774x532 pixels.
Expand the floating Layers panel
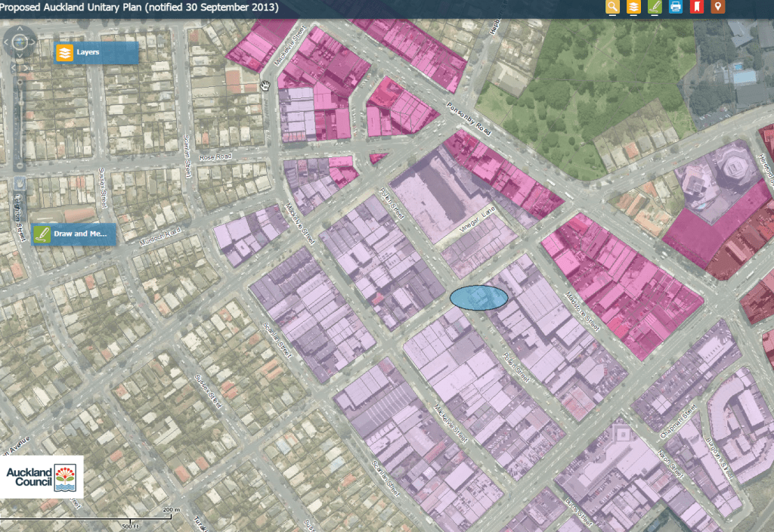point(96,53)
